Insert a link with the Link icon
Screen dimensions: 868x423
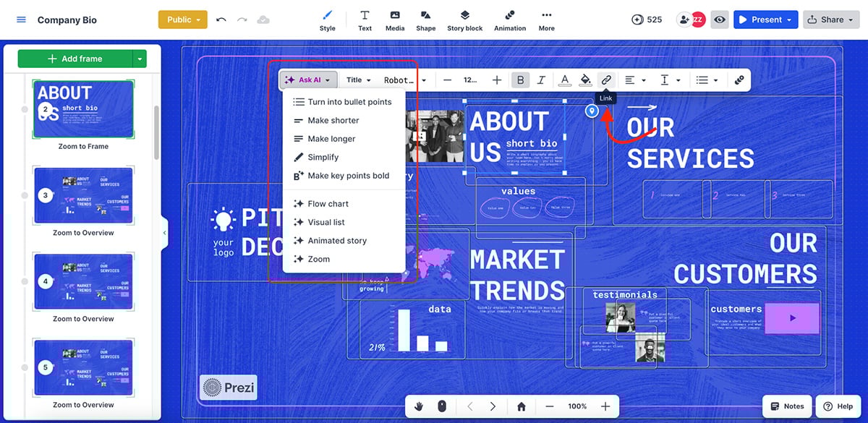(605, 80)
